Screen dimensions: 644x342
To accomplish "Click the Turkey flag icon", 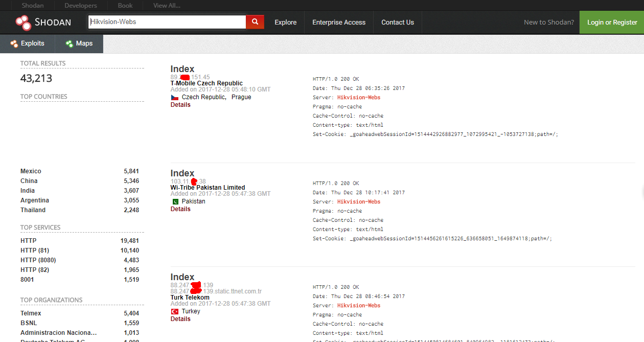I will (174, 311).
